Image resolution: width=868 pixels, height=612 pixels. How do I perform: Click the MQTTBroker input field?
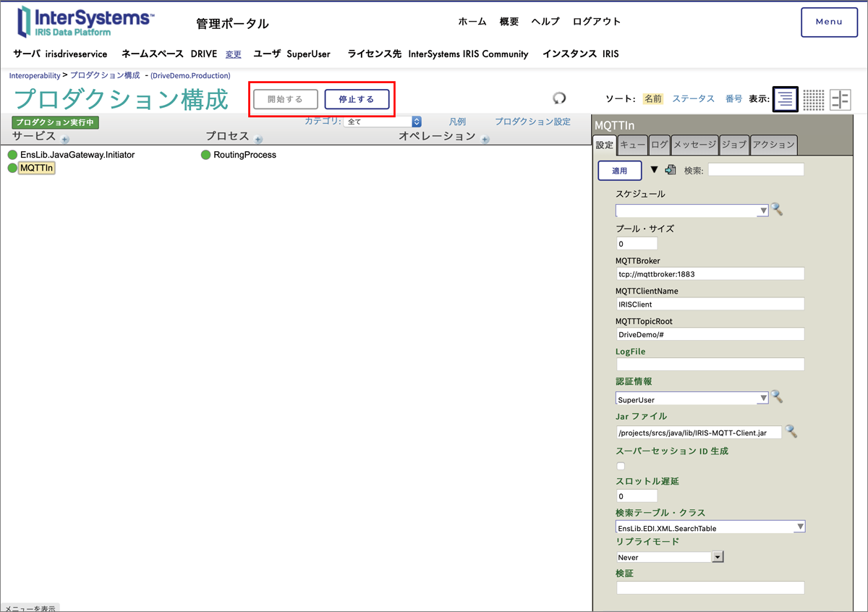point(710,274)
